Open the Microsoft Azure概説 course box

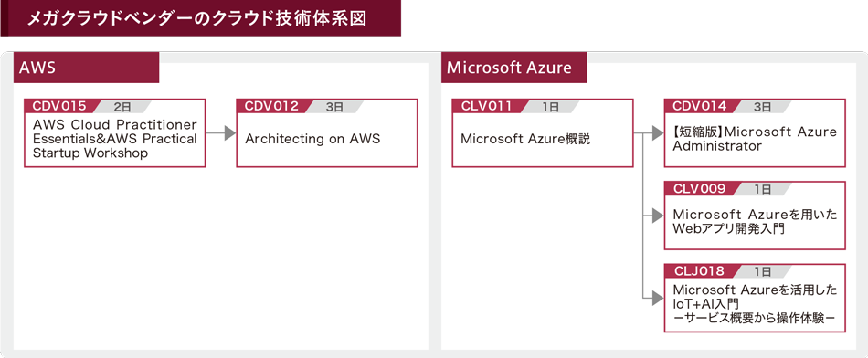coord(543,133)
